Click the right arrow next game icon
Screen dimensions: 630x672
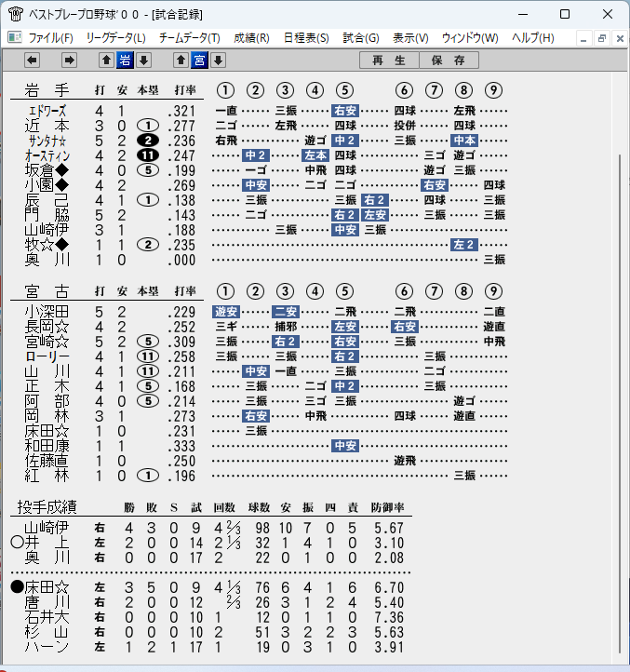coord(69,60)
